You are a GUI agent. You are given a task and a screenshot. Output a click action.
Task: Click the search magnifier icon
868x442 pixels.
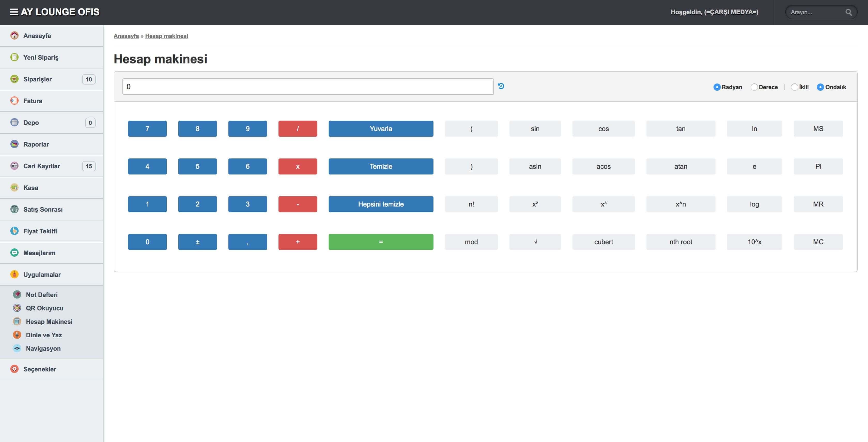click(848, 12)
